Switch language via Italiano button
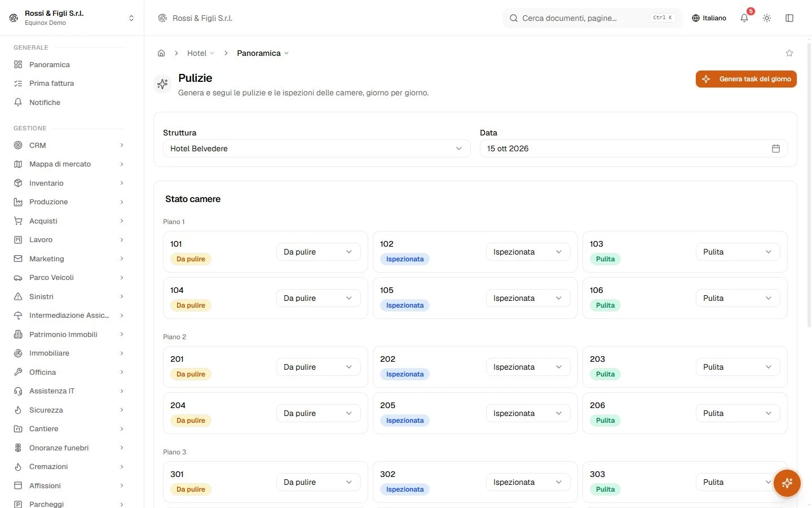 (709, 18)
